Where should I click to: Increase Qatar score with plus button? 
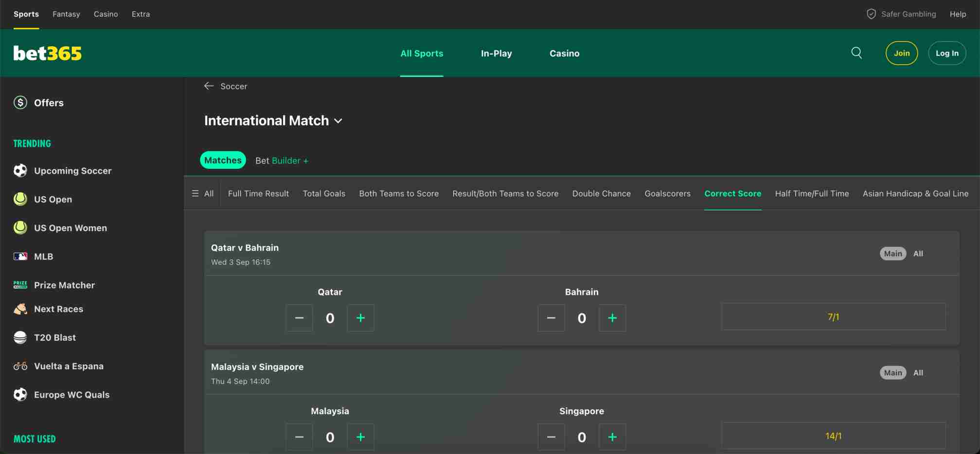point(360,318)
